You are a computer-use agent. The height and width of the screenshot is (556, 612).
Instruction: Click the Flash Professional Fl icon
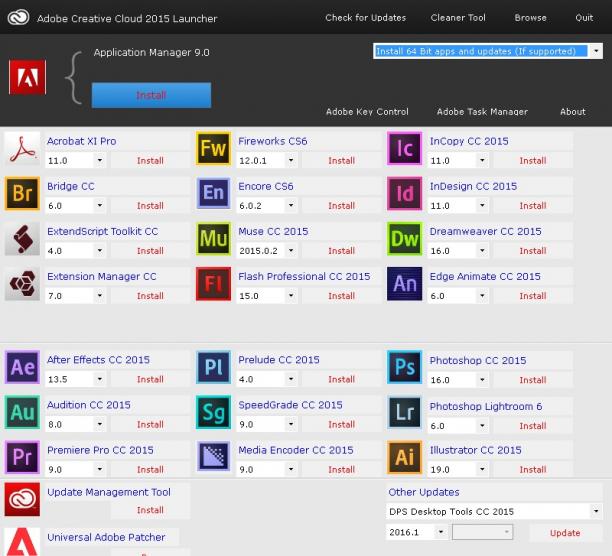coord(213,284)
